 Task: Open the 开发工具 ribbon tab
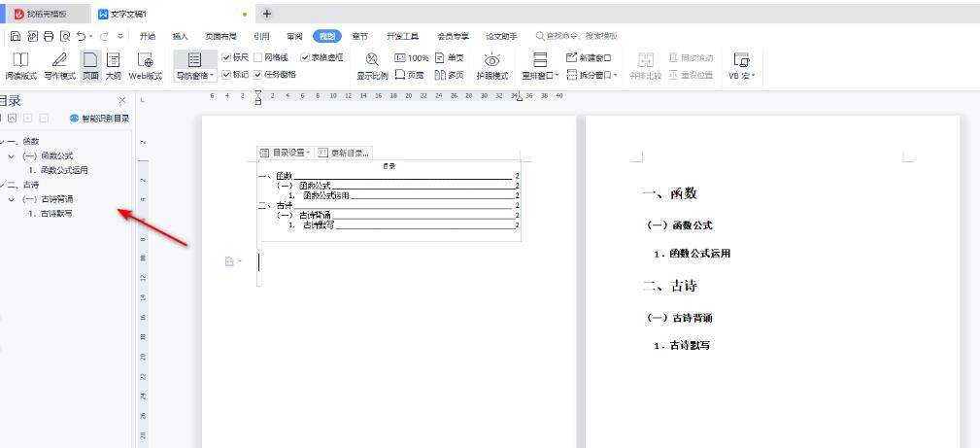point(402,36)
